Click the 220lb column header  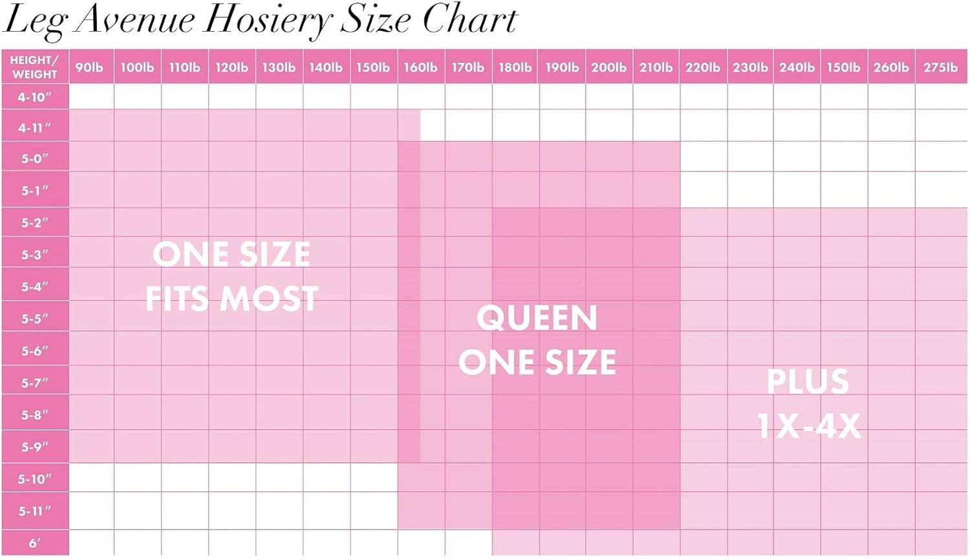[x=702, y=67]
